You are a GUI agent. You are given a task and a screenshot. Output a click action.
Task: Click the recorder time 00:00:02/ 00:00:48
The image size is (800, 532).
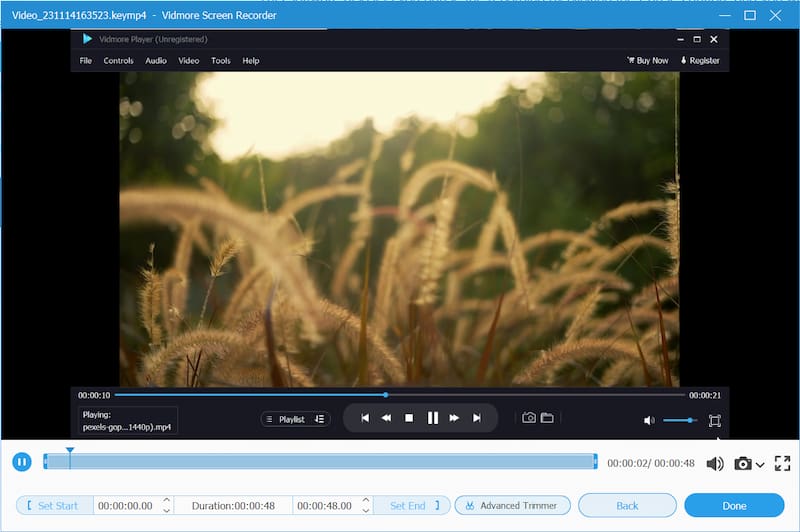tap(651, 463)
